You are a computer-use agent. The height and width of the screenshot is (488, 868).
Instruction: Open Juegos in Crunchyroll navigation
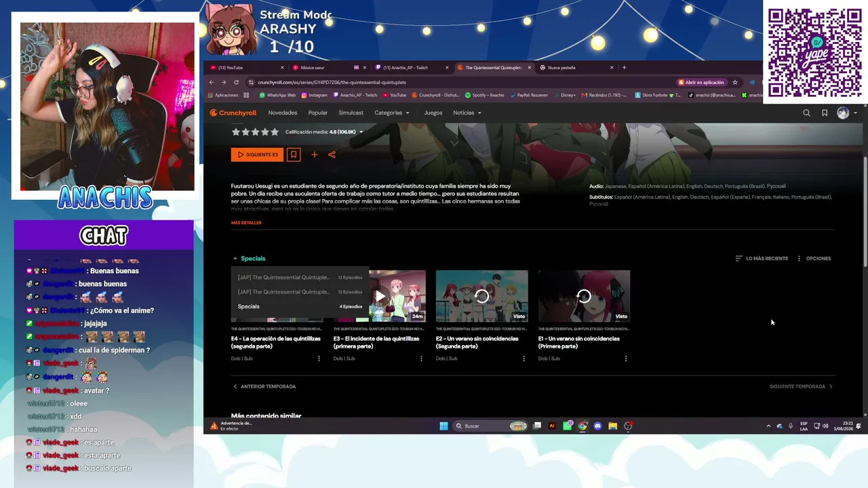[433, 113]
